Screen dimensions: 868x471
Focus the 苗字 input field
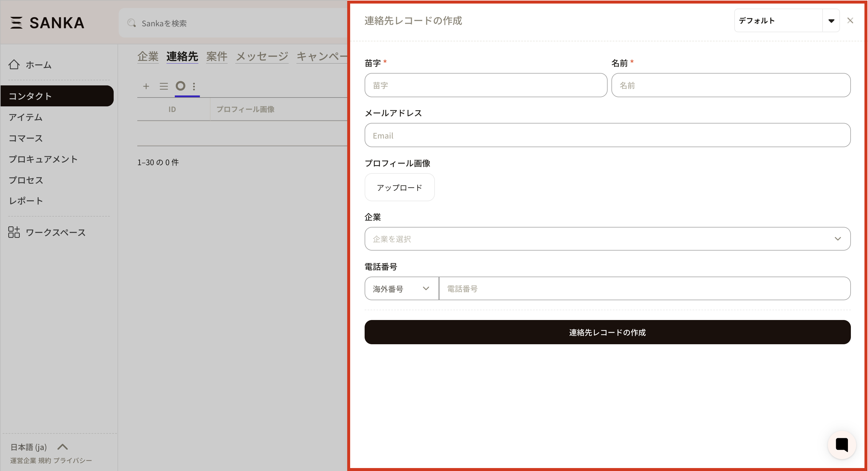point(486,85)
